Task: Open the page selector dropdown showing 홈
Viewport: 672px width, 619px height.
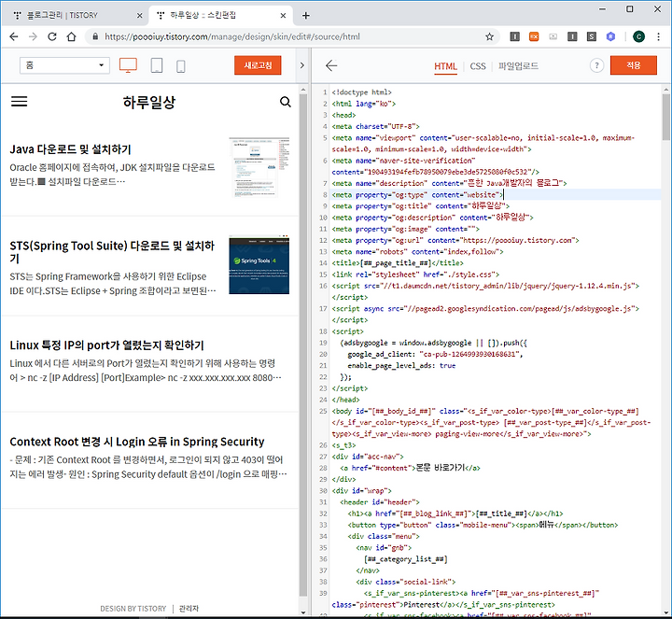Action: click(64, 65)
